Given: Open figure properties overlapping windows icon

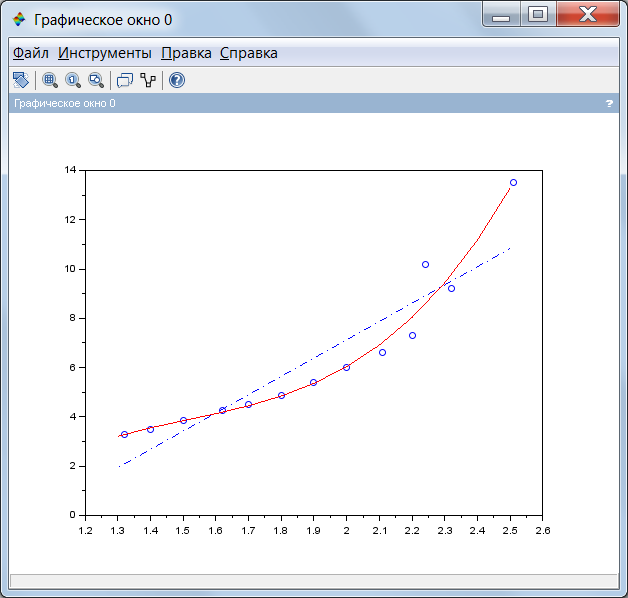Looking at the screenshot, I should [x=125, y=80].
